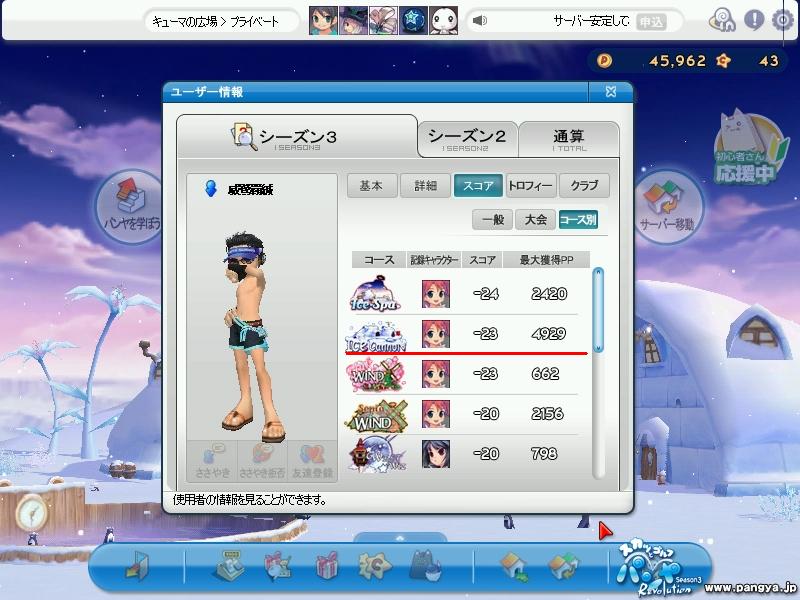Screen dimensions: 800x600
Task: Click max PP value 662
Action: 545,374
